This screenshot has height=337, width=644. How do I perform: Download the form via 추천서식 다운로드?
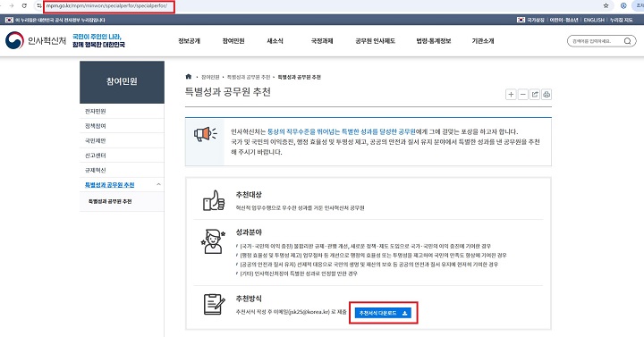(x=383, y=313)
